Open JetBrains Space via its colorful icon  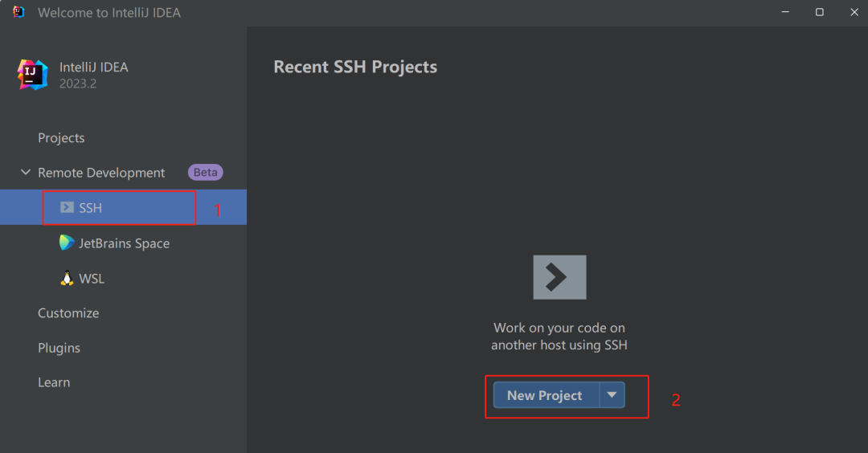tap(67, 243)
